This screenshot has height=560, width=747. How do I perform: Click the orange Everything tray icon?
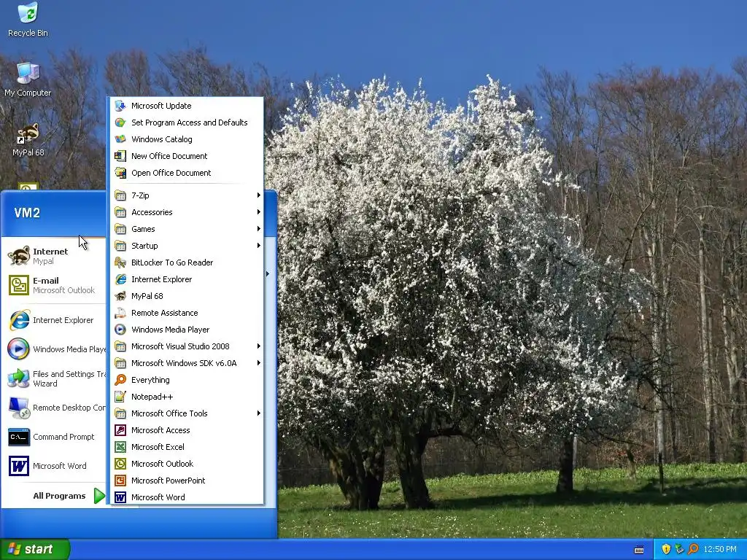point(693,549)
